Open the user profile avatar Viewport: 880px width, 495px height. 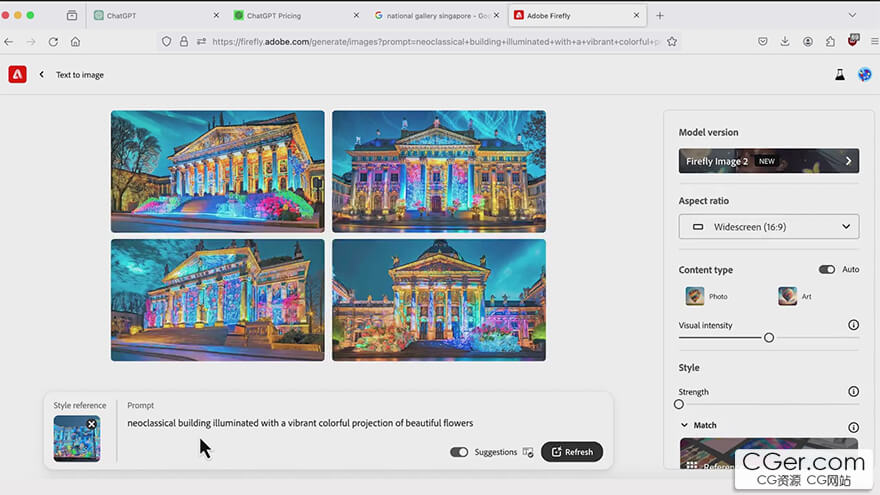point(864,75)
